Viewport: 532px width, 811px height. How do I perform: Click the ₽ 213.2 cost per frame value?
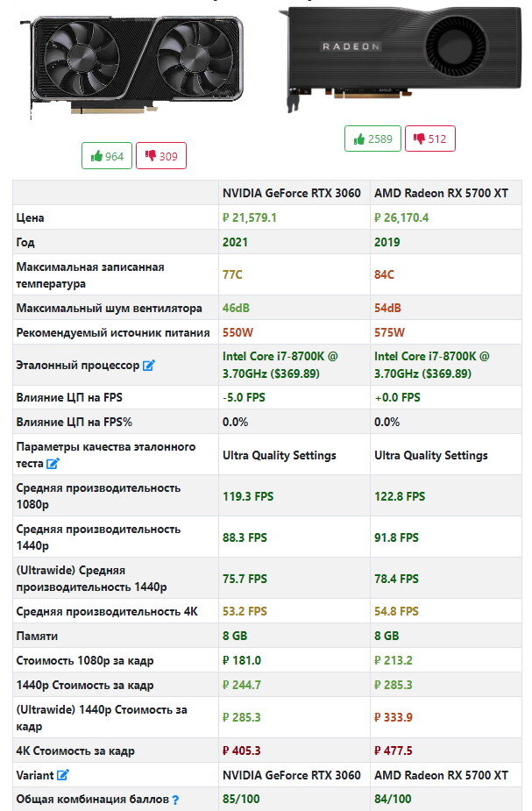click(x=394, y=660)
